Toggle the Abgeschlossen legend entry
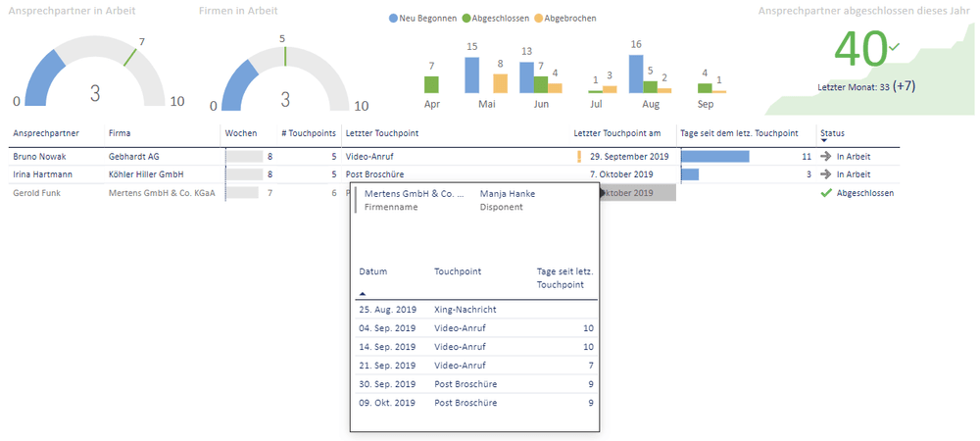This screenshot has height=441, width=980. pyautogui.click(x=466, y=19)
